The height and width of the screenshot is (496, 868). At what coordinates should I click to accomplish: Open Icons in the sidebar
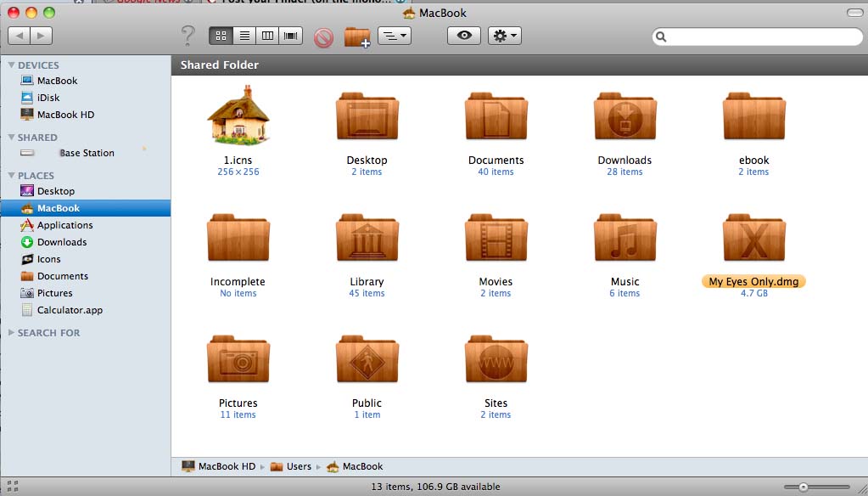[85, 259]
